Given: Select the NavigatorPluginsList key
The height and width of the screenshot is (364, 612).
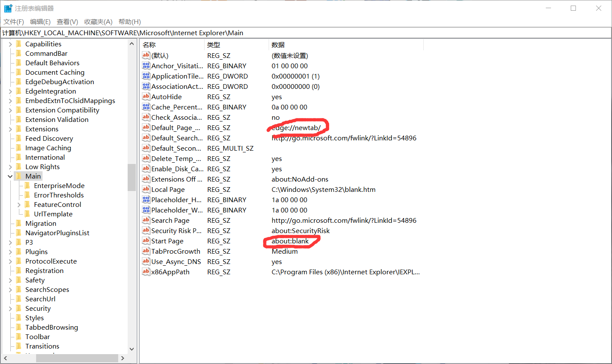Looking at the screenshot, I should 57,233.
